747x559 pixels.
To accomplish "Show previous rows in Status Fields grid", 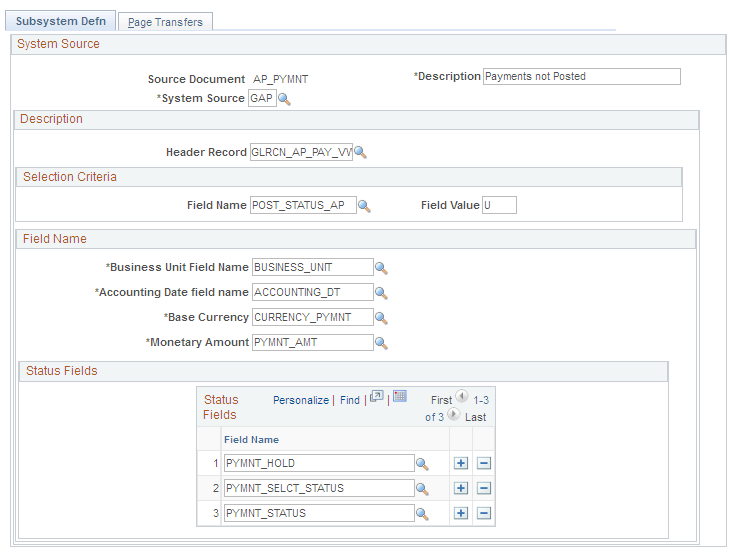I will 462,396.
